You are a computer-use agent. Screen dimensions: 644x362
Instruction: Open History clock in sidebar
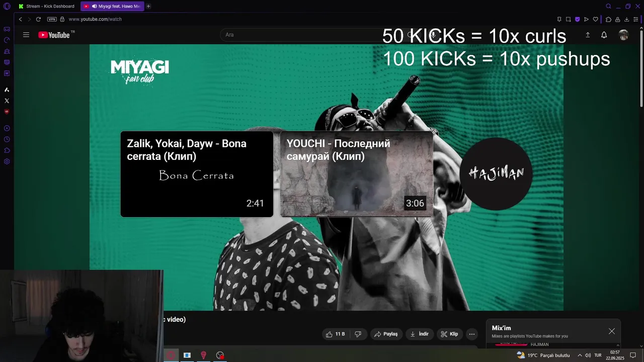tap(7, 139)
